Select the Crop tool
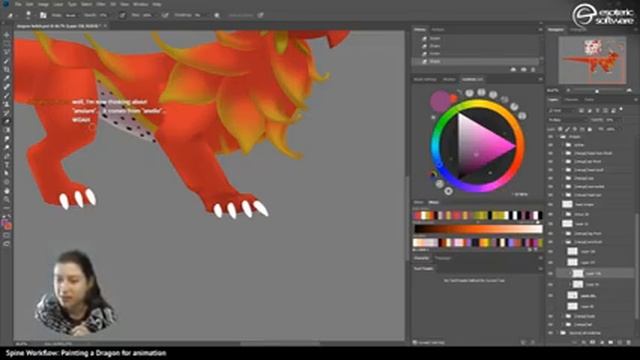The image size is (640, 360). tap(7, 70)
